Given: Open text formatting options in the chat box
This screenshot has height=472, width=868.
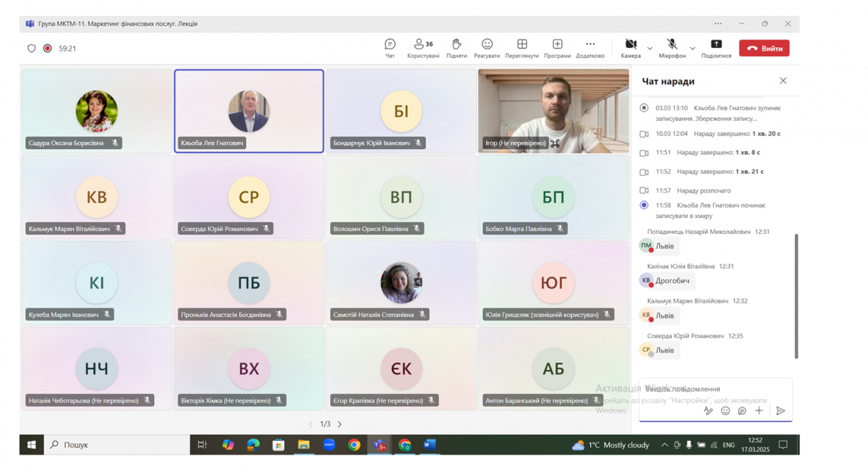Looking at the screenshot, I should 708,411.
